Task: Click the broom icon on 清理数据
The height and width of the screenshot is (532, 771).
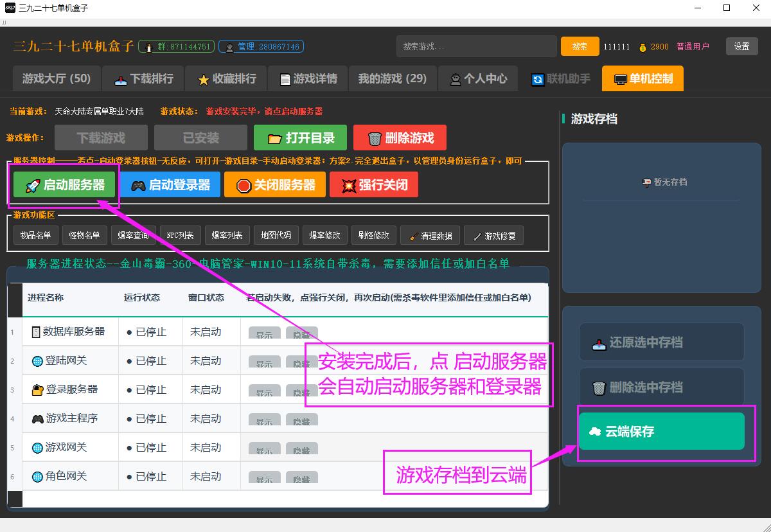Action: point(413,236)
